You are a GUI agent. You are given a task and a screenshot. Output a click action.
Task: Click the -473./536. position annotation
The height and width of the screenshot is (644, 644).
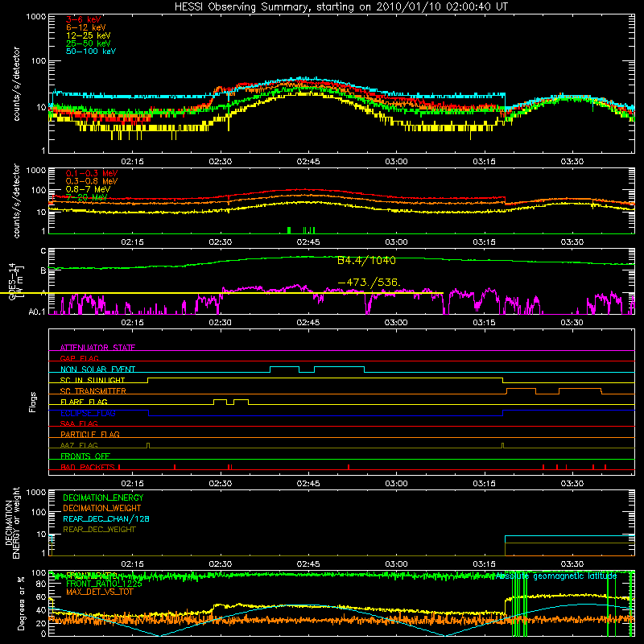(x=369, y=283)
